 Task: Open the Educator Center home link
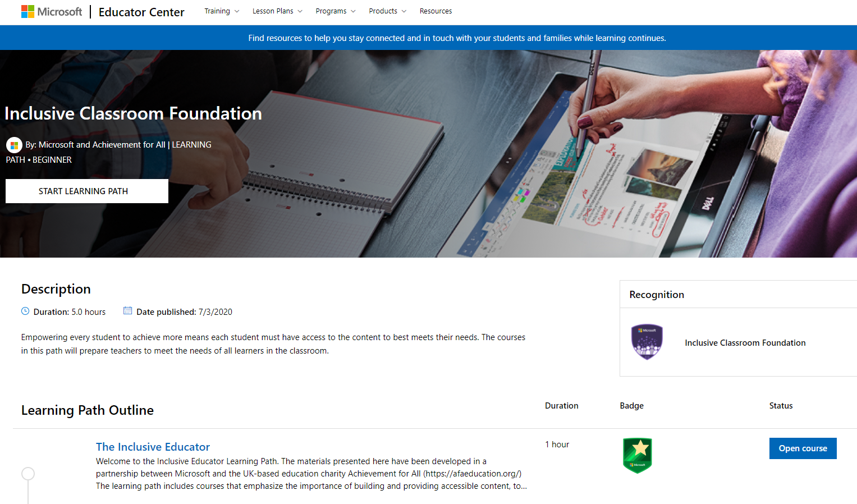pos(141,12)
